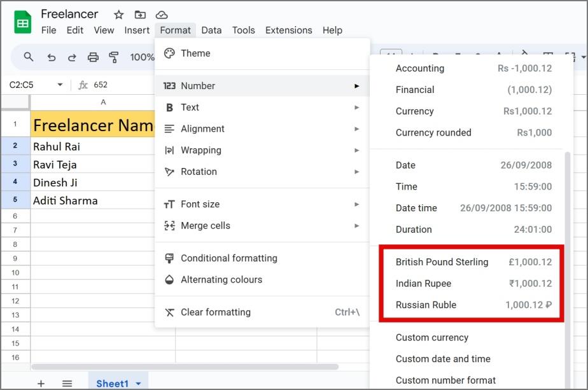
Task: Click the Format menu
Action: (x=176, y=31)
